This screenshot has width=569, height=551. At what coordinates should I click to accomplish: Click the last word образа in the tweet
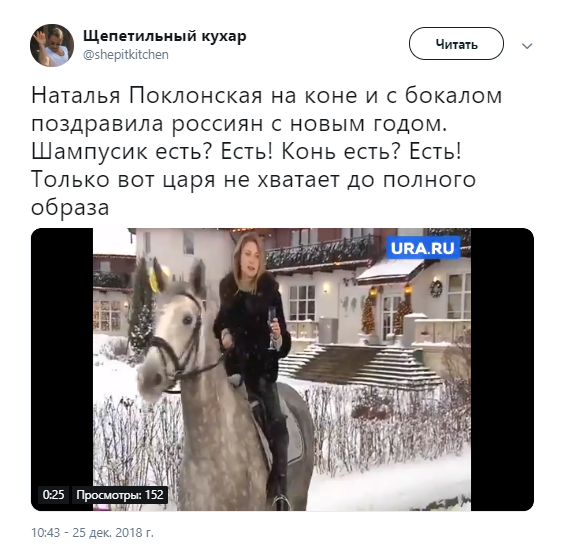click(70, 208)
